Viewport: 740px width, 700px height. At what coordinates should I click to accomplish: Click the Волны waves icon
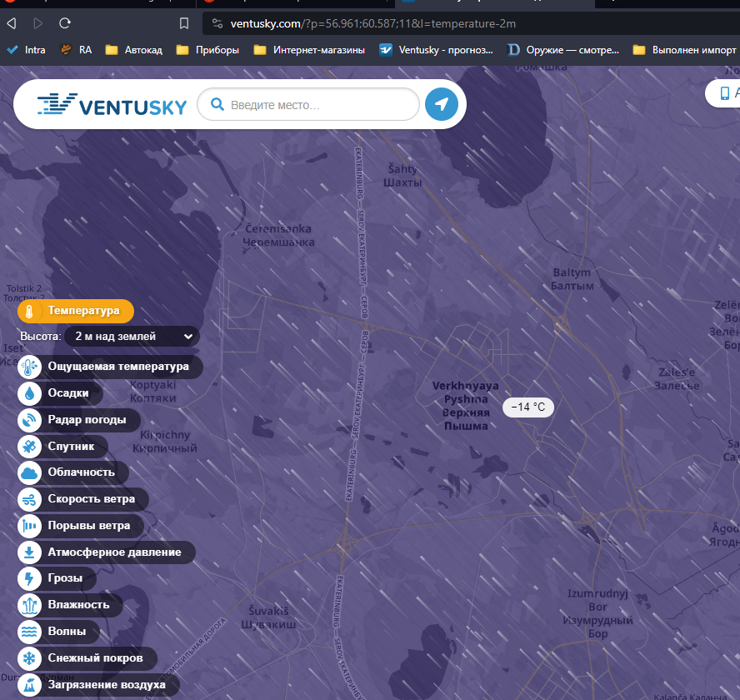click(x=29, y=632)
